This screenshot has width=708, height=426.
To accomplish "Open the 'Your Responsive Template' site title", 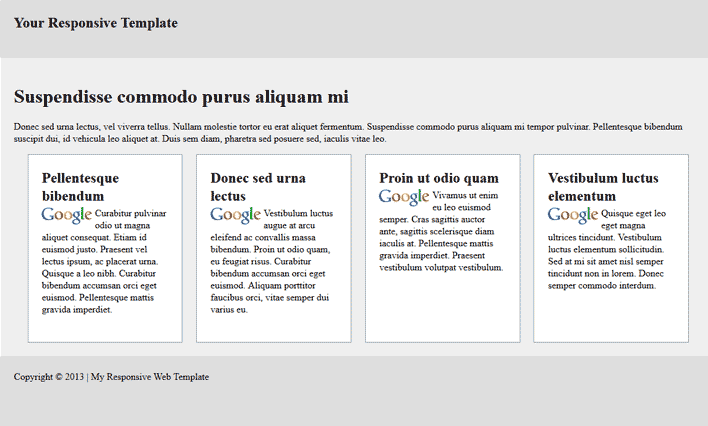I will point(96,23).
